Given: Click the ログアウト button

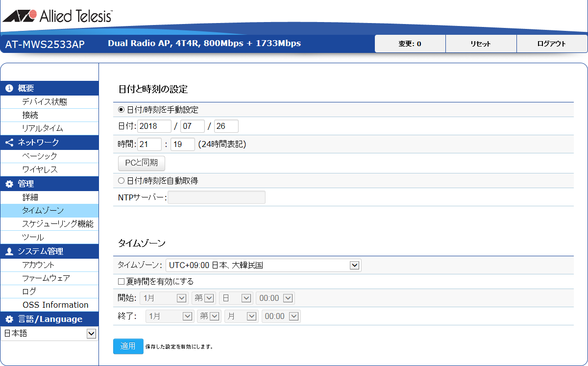Looking at the screenshot, I should tap(552, 44).
